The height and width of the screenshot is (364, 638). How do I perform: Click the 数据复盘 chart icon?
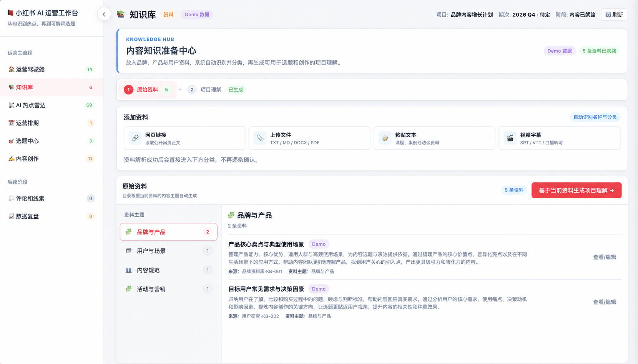click(11, 216)
